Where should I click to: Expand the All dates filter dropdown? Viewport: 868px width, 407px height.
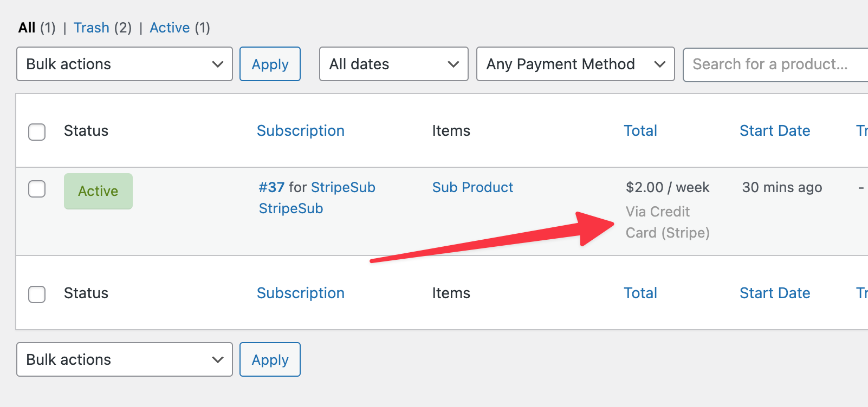(394, 64)
